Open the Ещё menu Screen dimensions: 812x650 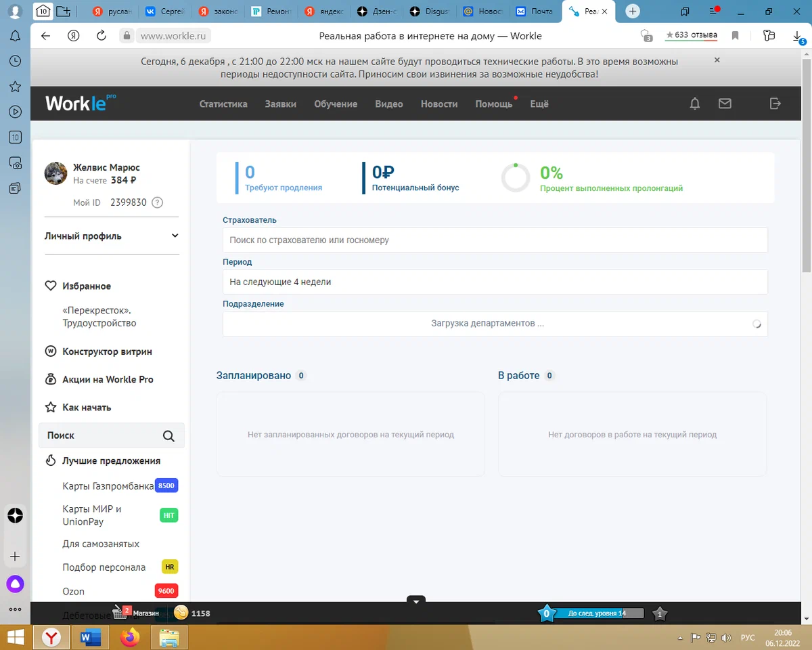point(539,104)
